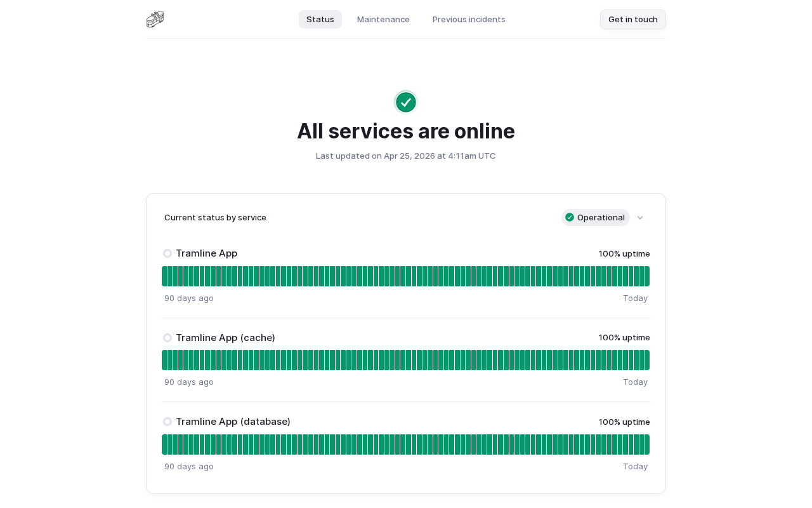Viewport: 812px width, 508px height.
Task: Switch to the Status tab
Action: coord(320,19)
